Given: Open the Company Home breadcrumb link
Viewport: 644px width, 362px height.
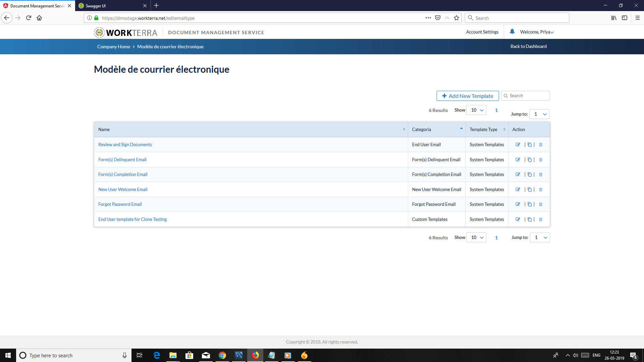Looking at the screenshot, I should 113,47.
